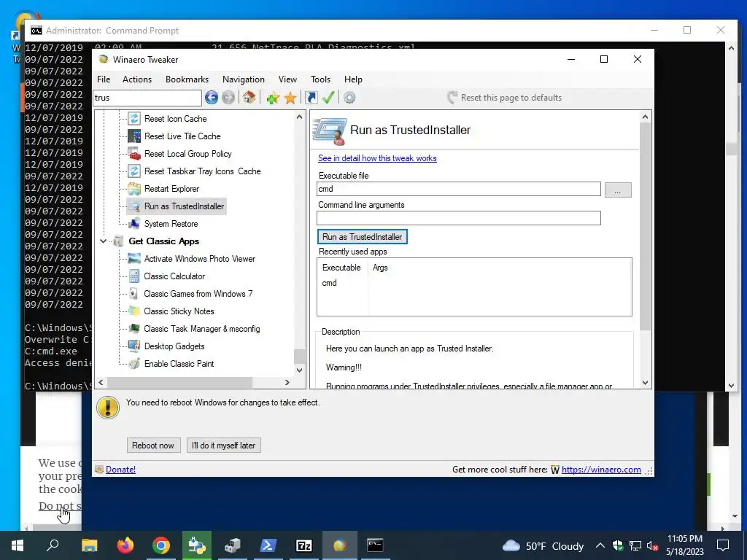Select cmd in Recently used apps
The image size is (747, 560).
click(x=329, y=283)
